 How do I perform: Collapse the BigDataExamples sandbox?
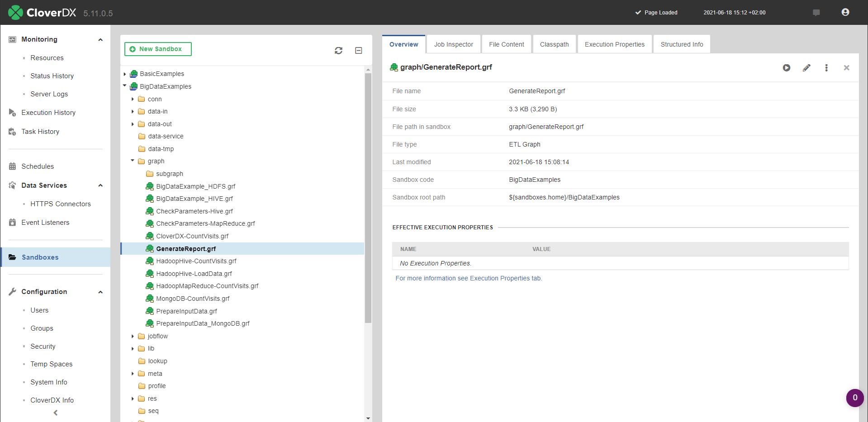125,86
